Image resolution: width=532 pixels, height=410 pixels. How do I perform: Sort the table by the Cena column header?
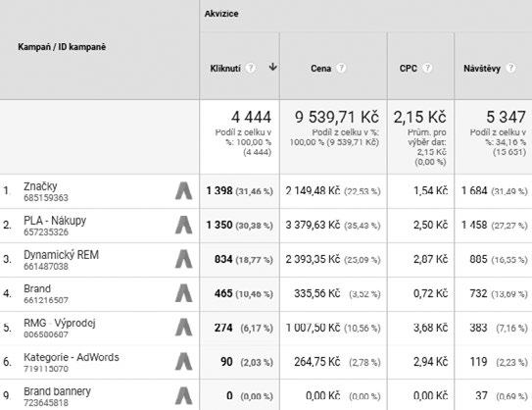320,69
